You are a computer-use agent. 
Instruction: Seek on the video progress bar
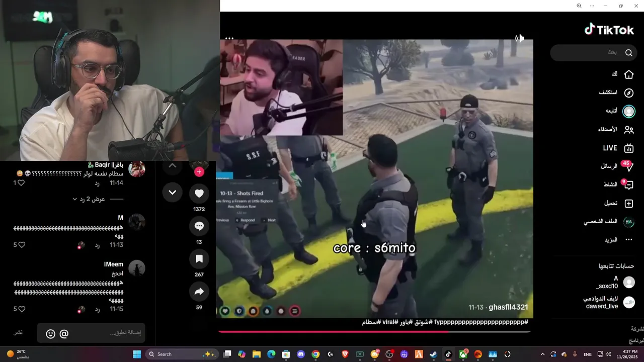374,331
